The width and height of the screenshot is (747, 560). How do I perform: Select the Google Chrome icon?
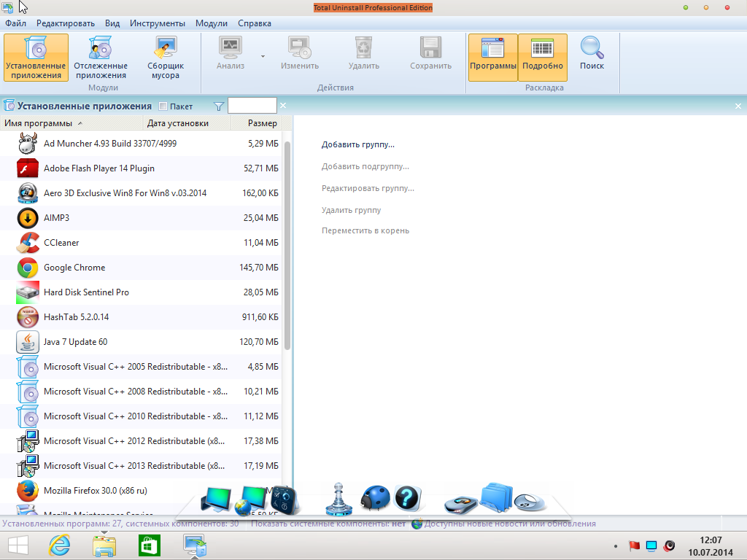(28, 268)
